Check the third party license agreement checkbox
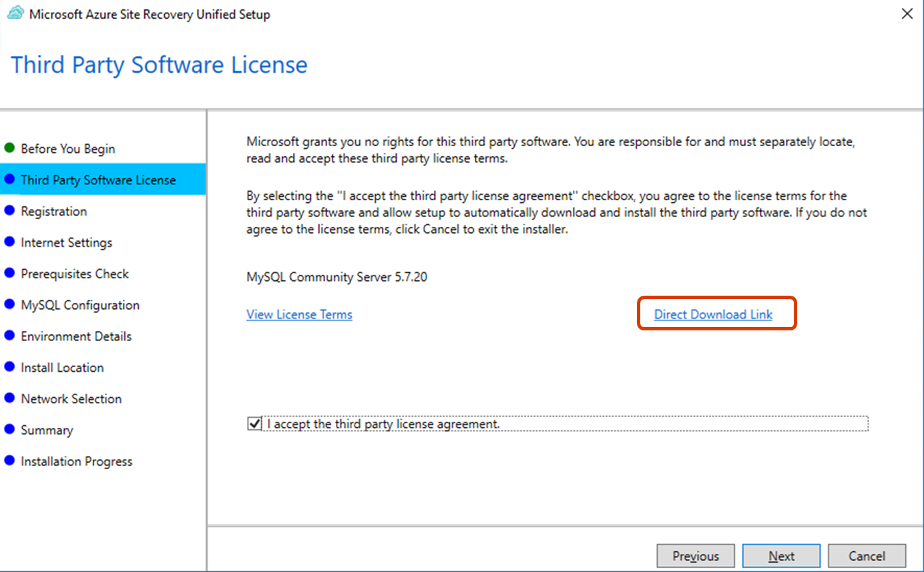 pyautogui.click(x=254, y=424)
